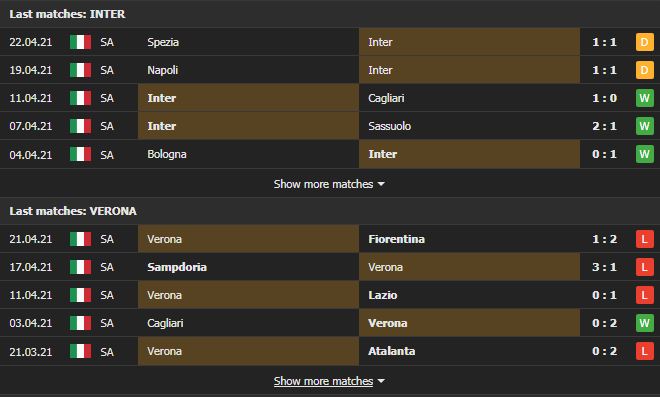Click the arrow beside Inter's Show more matches
Screen dimensions: 660x397
pyautogui.click(x=381, y=184)
